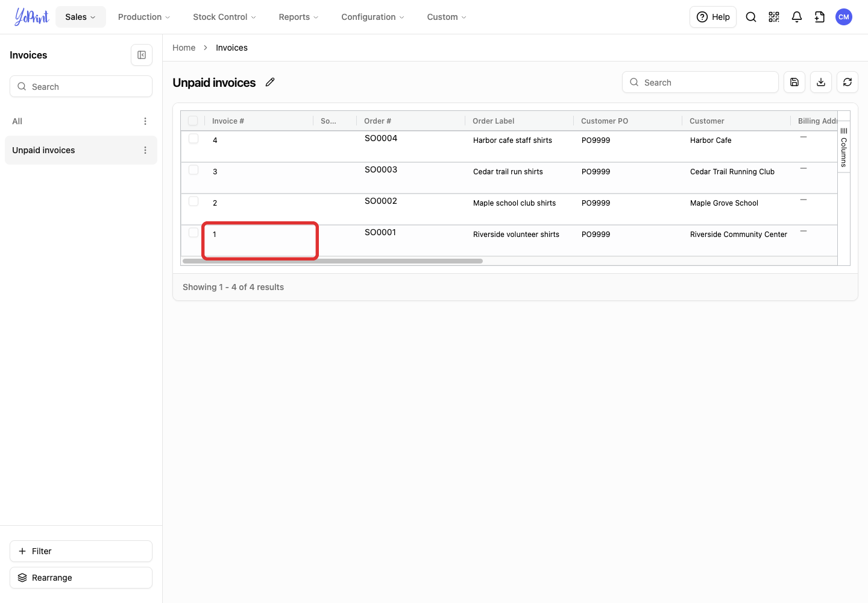Open order SO0004

(381, 138)
